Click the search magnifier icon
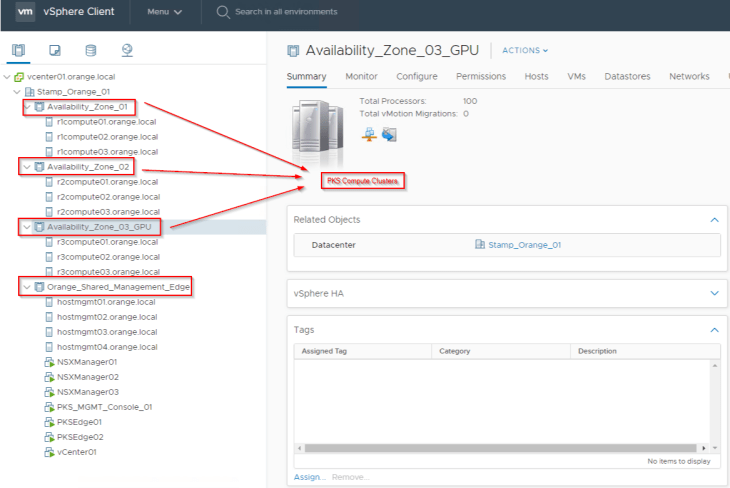 pos(222,13)
